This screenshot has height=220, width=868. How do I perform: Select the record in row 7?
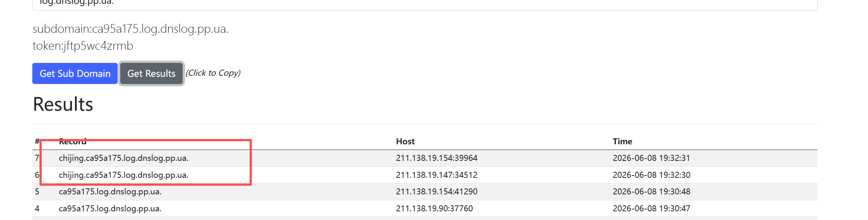click(124, 158)
